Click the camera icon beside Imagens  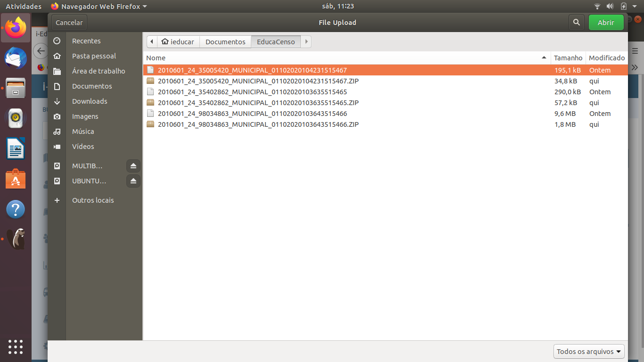(x=57, y=116)
